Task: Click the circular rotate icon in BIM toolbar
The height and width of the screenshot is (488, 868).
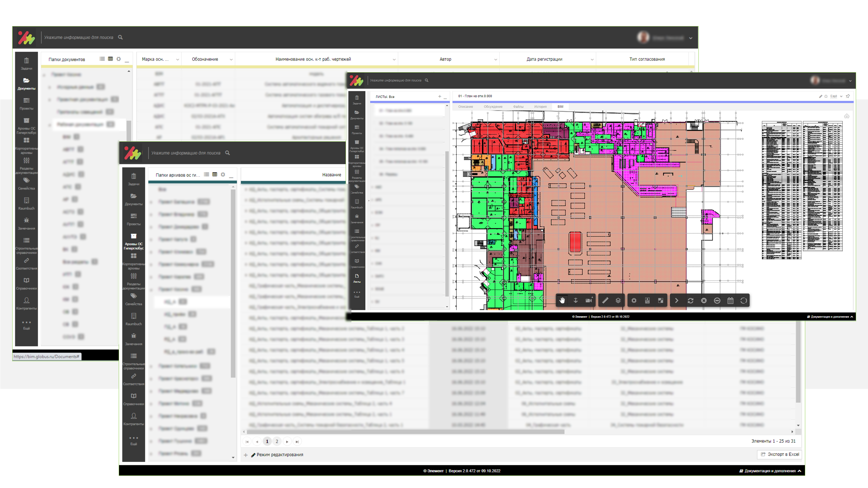Action: click(744, 300)
